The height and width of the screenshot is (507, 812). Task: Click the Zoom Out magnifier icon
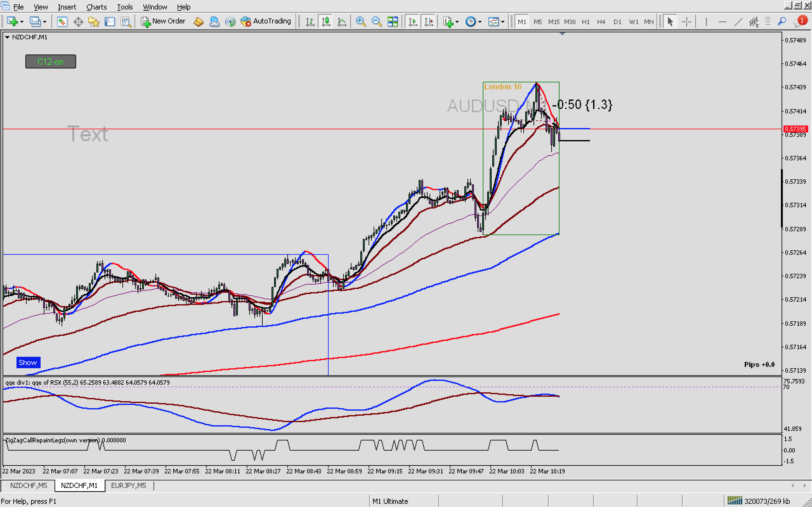point(377,22)
